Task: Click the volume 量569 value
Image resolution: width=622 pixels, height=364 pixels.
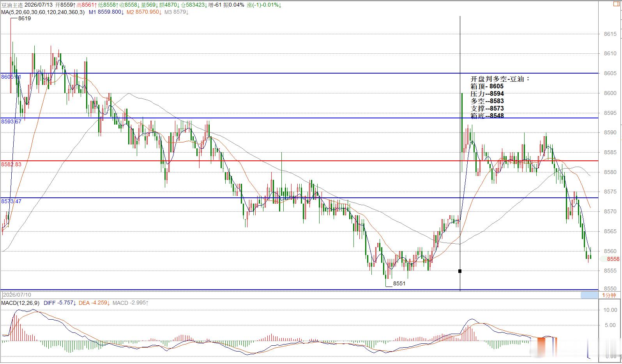Action: [x=149, y=5]
